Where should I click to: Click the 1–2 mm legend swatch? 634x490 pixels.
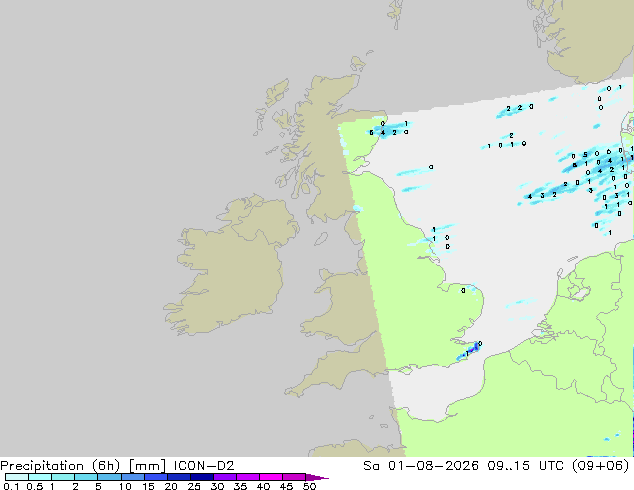point(63,477)
